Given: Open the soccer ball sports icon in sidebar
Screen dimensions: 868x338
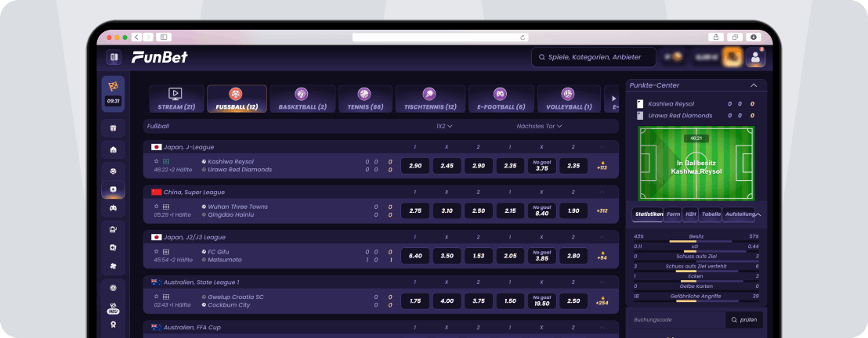Looking at the screenshot, I should pyautogui.click(x=113, y=171).
